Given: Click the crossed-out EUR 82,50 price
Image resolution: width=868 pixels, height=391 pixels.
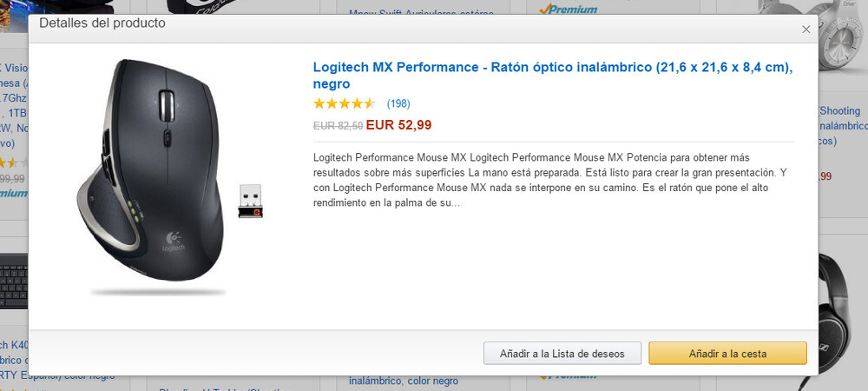Looking at the screenshot, I should (x=338, y=126).
